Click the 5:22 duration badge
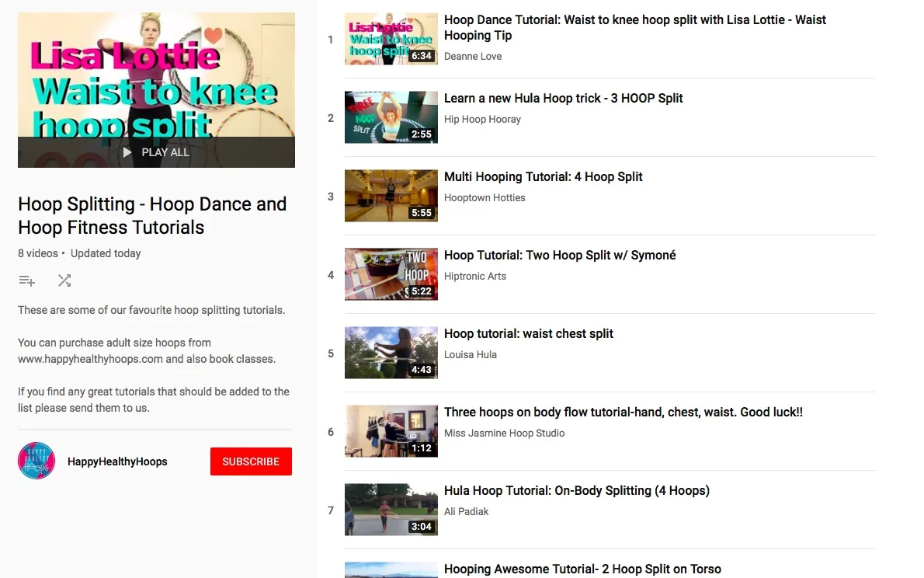This screenshot has width=924, height=578. click(422, 291)
